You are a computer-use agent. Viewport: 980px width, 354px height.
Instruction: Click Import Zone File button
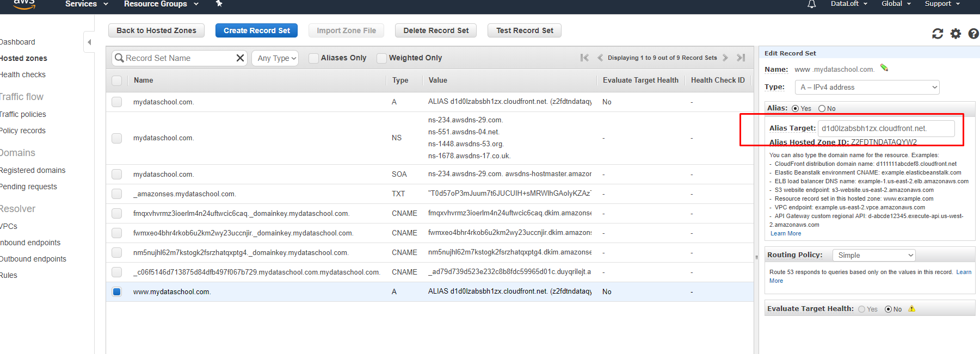[346, 30]
